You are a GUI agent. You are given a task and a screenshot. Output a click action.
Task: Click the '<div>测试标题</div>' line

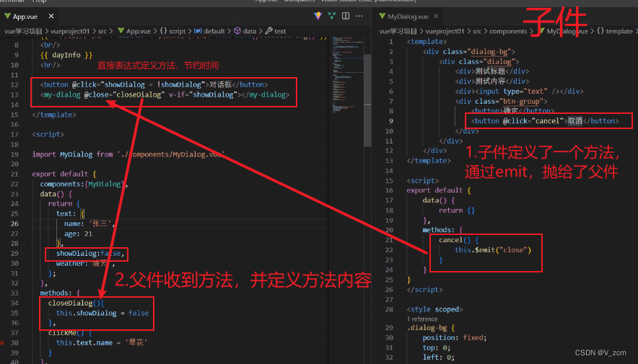click(x=492, y=71)
